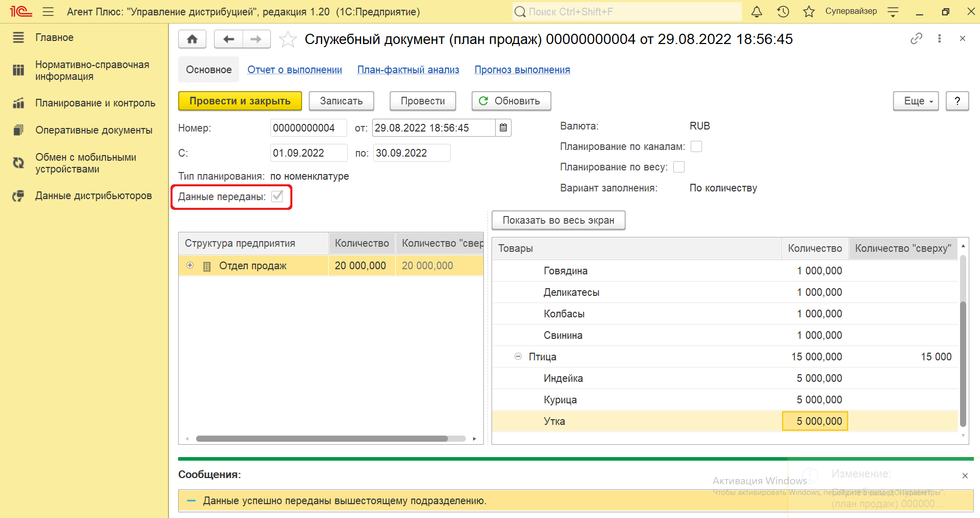Copy link to document icon

point(917,38)
